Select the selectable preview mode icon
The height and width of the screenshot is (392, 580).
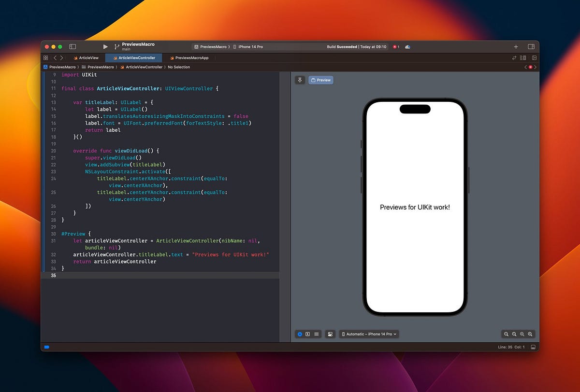pos(308,334)
